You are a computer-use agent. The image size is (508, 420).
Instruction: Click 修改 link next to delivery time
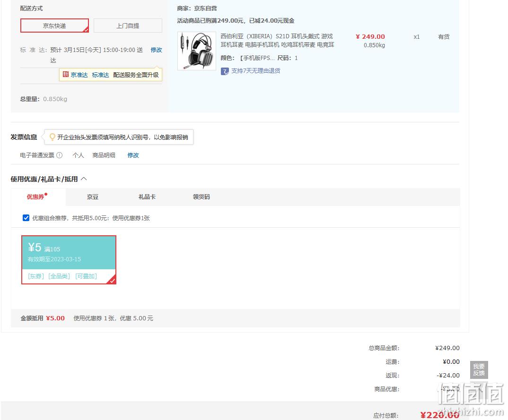[x=156, y=50]
